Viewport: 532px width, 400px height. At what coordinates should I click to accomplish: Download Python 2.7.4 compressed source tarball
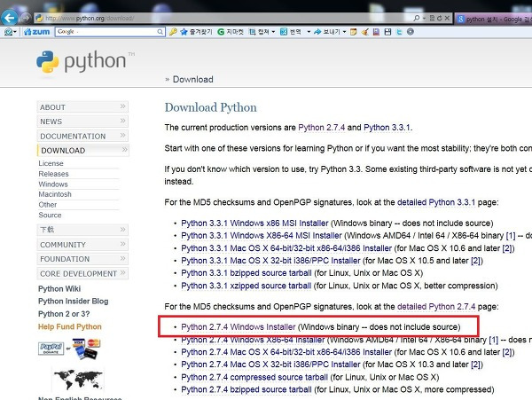point(254,377)
